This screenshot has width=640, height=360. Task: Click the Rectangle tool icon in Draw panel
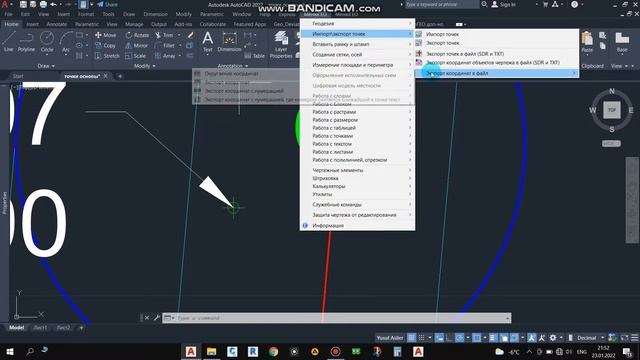tap(80, 35)
